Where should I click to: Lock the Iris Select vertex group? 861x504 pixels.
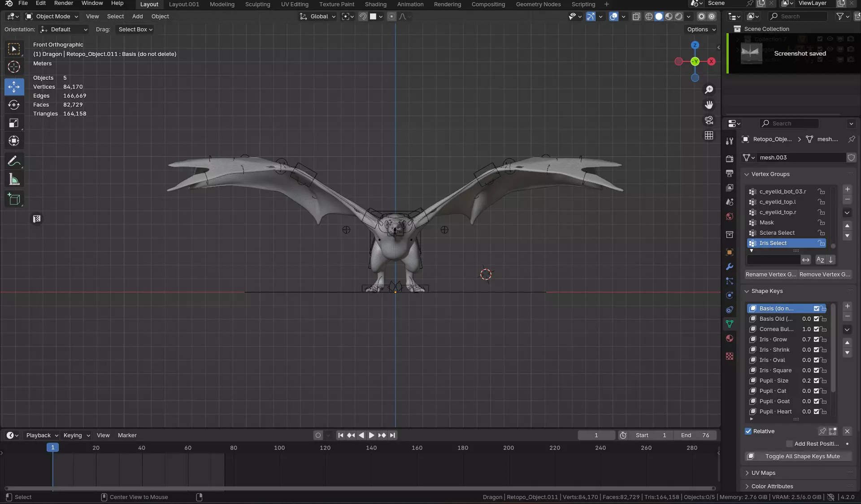(821, 243)
